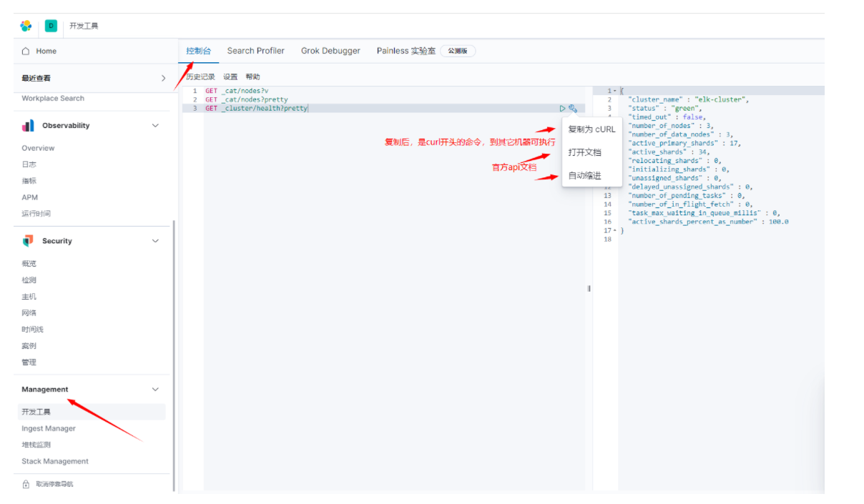This screenshot has width=864, height=504.
Task: Open APM under Observability
Action: pyautogui.click(x=29, y=197)
